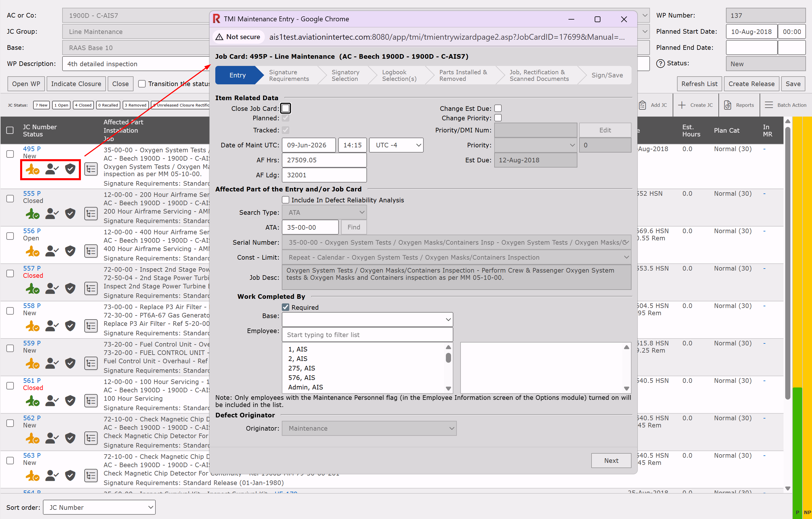This screenshot has width=812, height=519.
Task: Open the Serial Number dropdown
Action: tap(457, 242)
